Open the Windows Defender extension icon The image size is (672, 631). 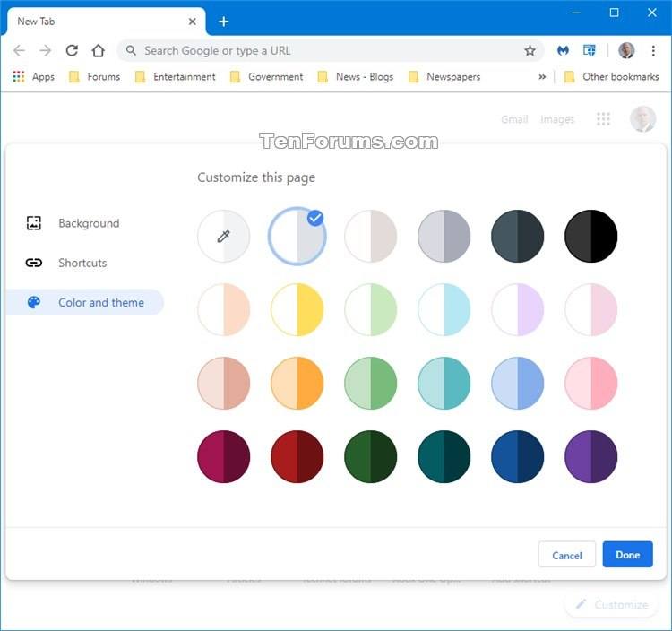pyautogui.click(x=590, y=50)
